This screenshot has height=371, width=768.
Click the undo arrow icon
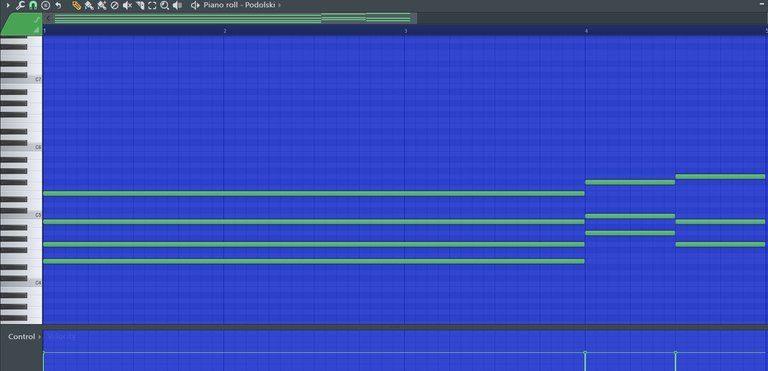point(58,5)
